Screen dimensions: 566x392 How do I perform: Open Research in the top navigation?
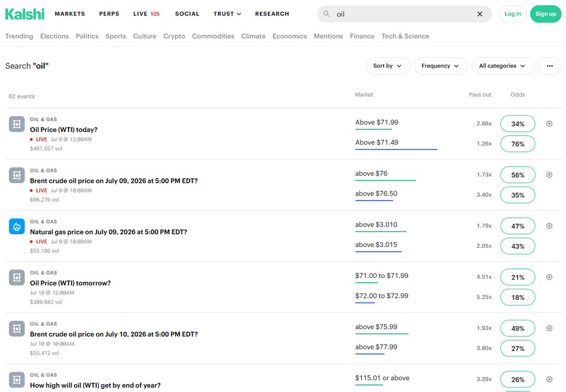(x=272, y=14)
